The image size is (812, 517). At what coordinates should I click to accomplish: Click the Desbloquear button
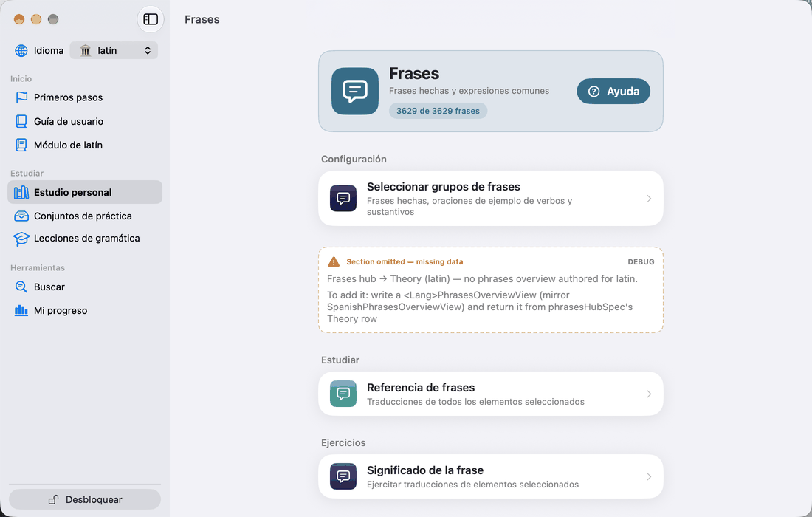(85, 499)
